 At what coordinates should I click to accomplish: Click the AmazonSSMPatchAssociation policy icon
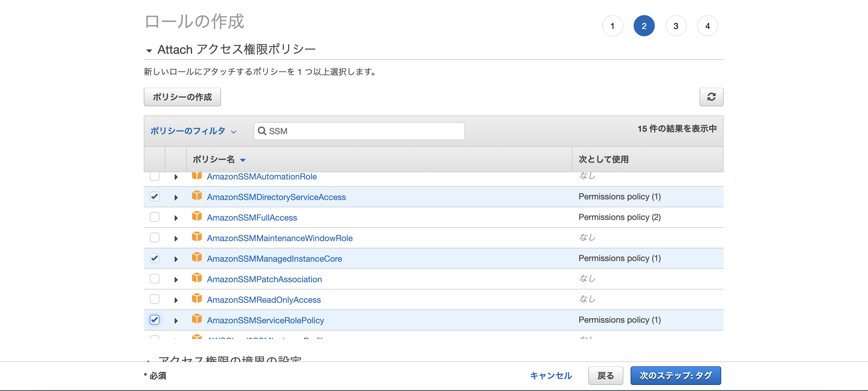tap(197, 279)
